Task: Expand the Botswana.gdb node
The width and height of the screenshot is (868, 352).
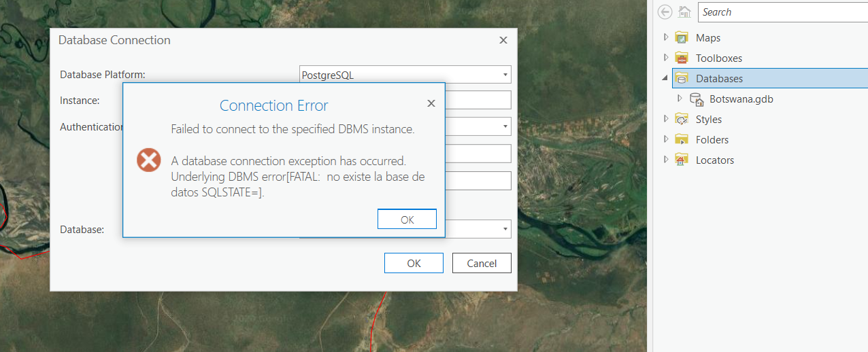Action: click(680, 99)
